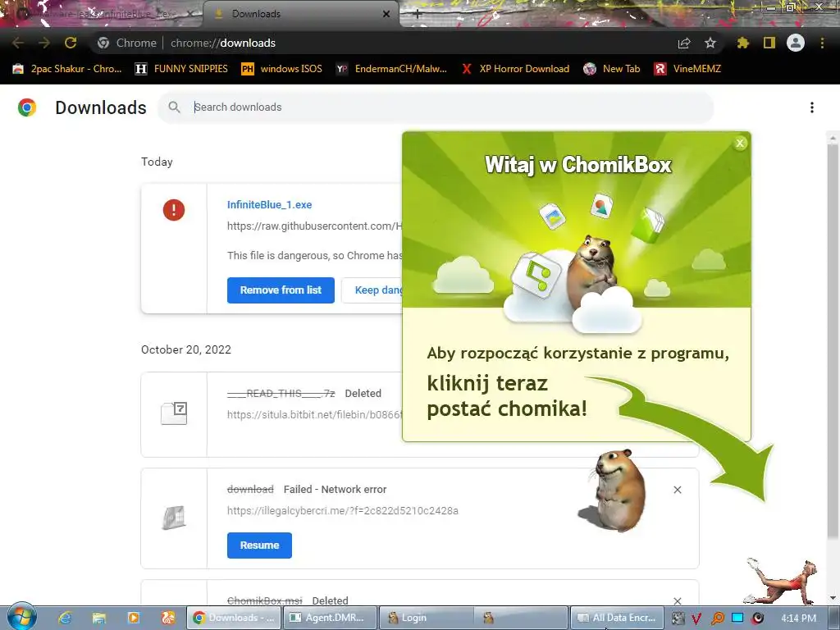Open the Chrome profile avatar
The image size is (840, 630).
796,43
